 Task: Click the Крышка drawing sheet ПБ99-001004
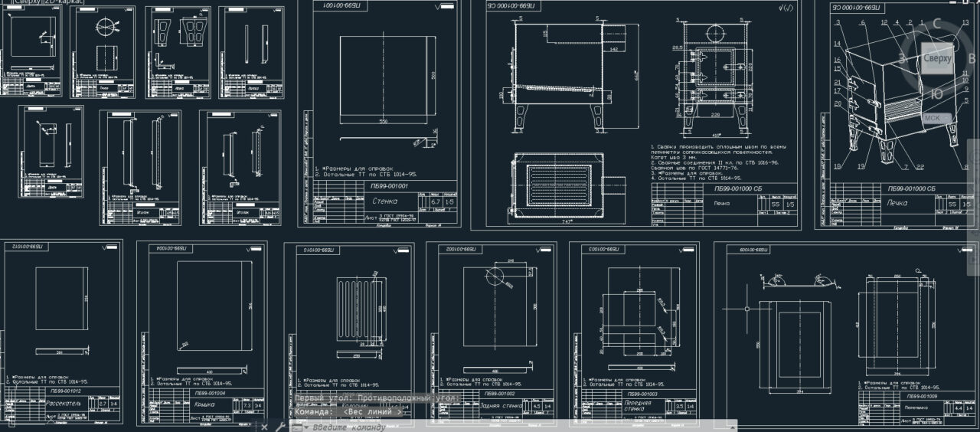pos(203,306)
